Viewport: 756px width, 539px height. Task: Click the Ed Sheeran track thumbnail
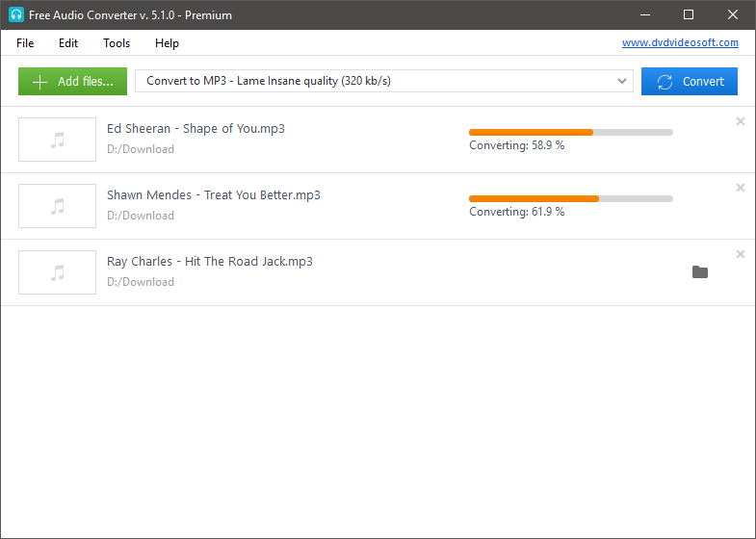(x=58, y=140)
